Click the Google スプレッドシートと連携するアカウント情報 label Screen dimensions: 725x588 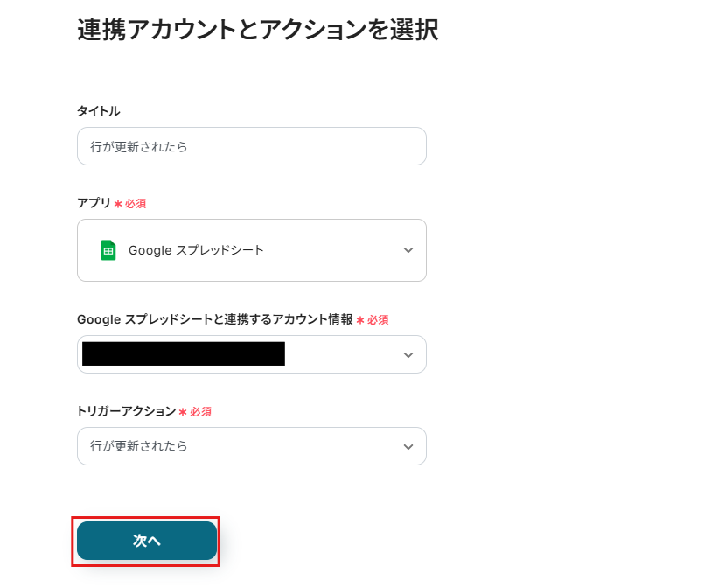214,320
